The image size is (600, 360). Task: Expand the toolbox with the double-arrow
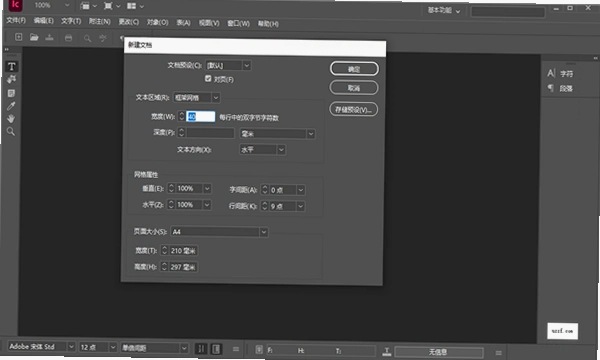click(7, 49)
